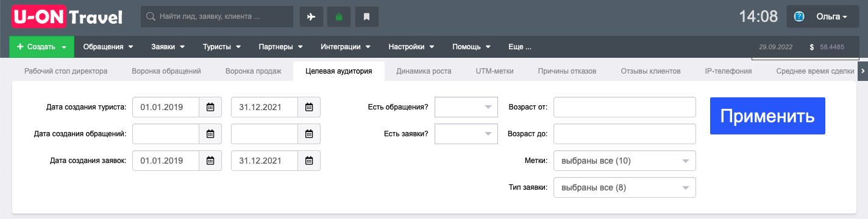Image resolution: width=868 pixels, height=219 pixels.
Task: Click orders creation start date field
Action: point(166,161)
